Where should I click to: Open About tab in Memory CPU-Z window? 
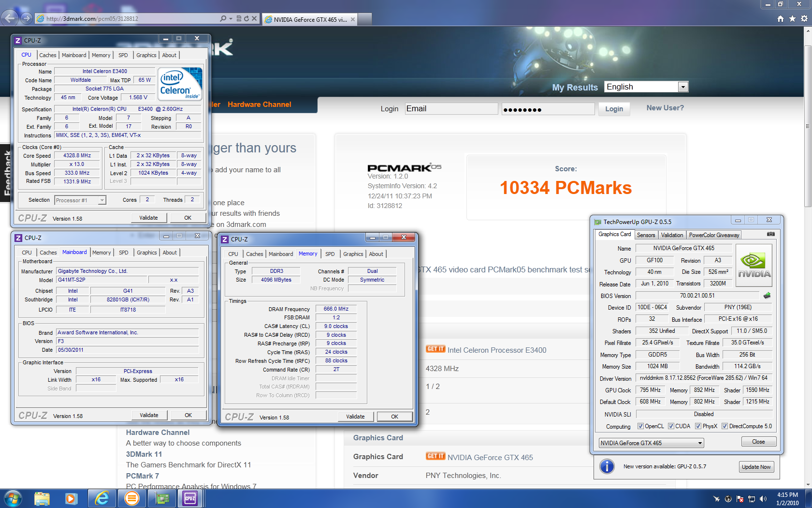point(376,254)
